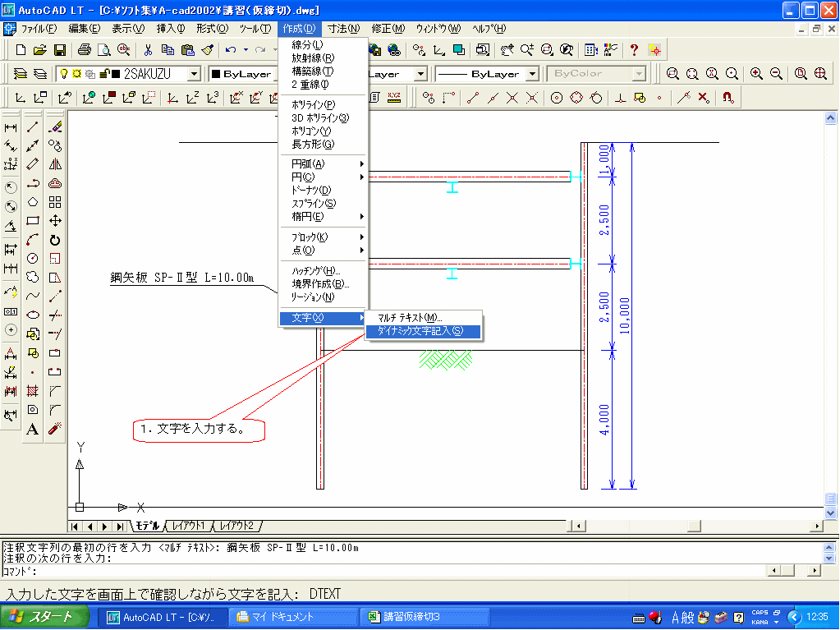Select the Text tool 'A' icon

[33, 429]
